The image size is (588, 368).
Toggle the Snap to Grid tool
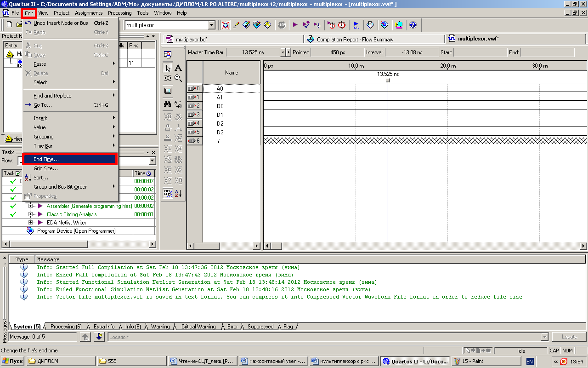(168, 193)
